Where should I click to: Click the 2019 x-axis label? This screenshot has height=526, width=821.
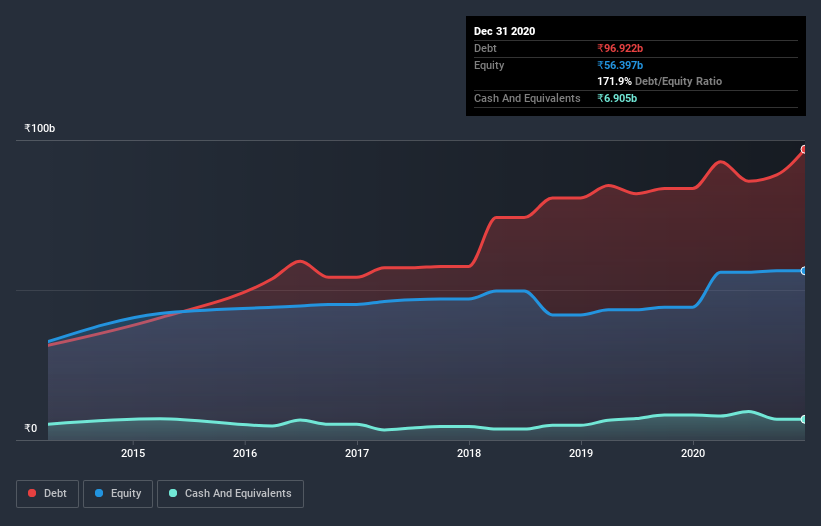click(581, 453)
